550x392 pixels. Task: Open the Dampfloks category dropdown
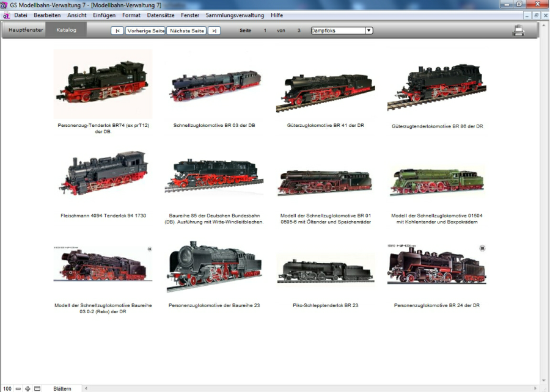[x=369, y=31]
